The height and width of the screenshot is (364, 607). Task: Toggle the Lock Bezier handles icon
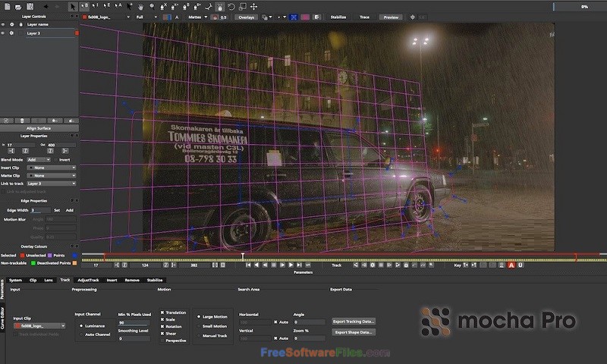click(220, 7)
